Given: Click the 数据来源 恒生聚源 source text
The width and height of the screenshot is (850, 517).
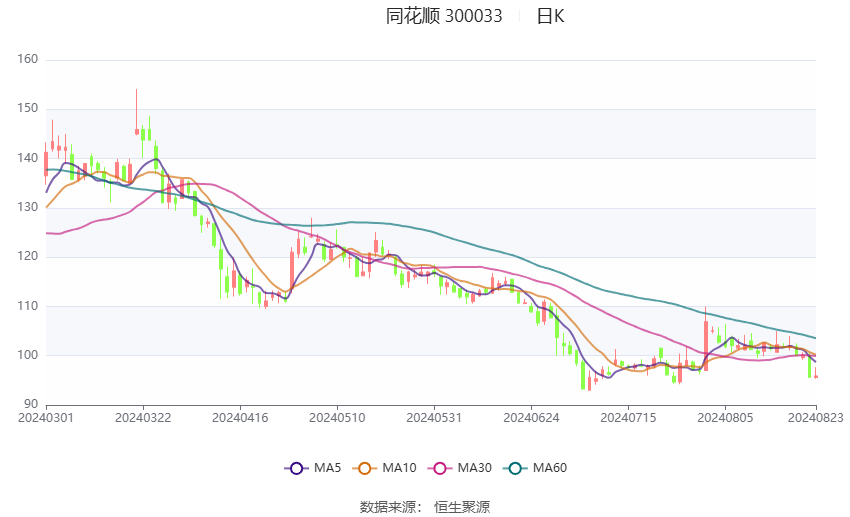Looking at the screenshot, I should 424,507.
